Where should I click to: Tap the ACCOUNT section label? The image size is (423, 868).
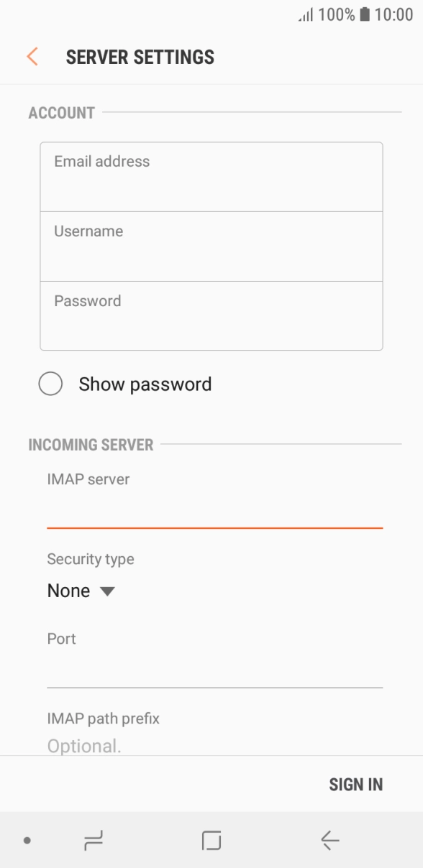(62, 113)
